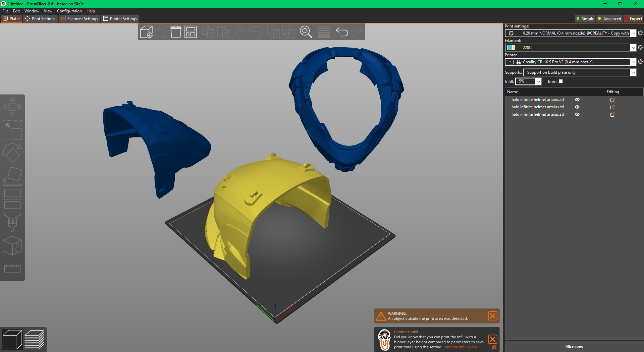The width and height of the screenshot is (644, 352).
Task: Open the Print settings preset dropdown
Action: coord(633,33)
